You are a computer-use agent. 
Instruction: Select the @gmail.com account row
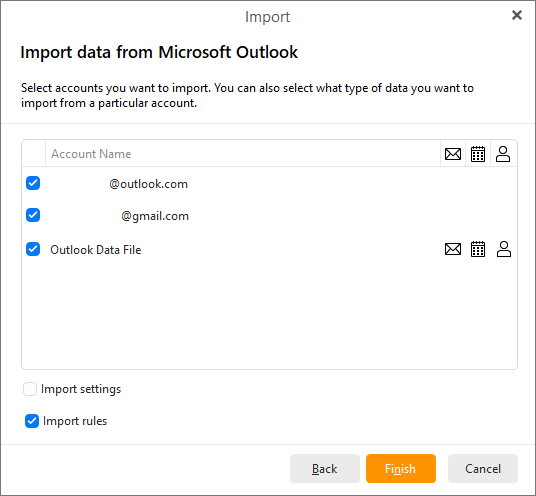tap(269, 216)
